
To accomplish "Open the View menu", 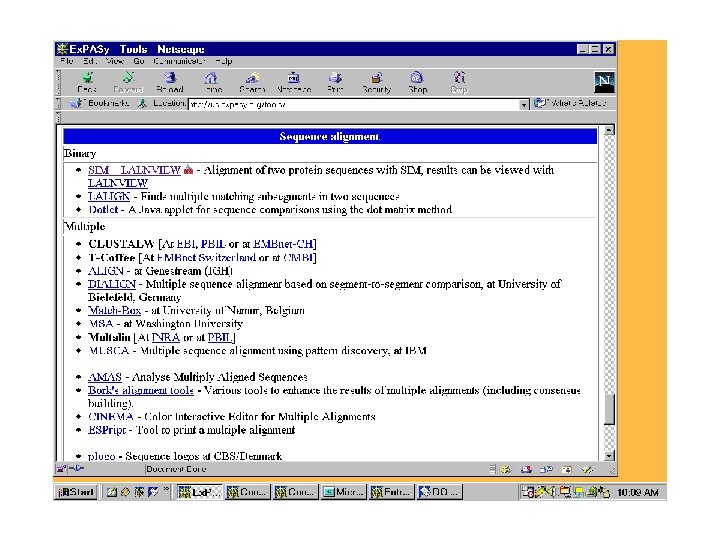I will [x=115, y=61].
